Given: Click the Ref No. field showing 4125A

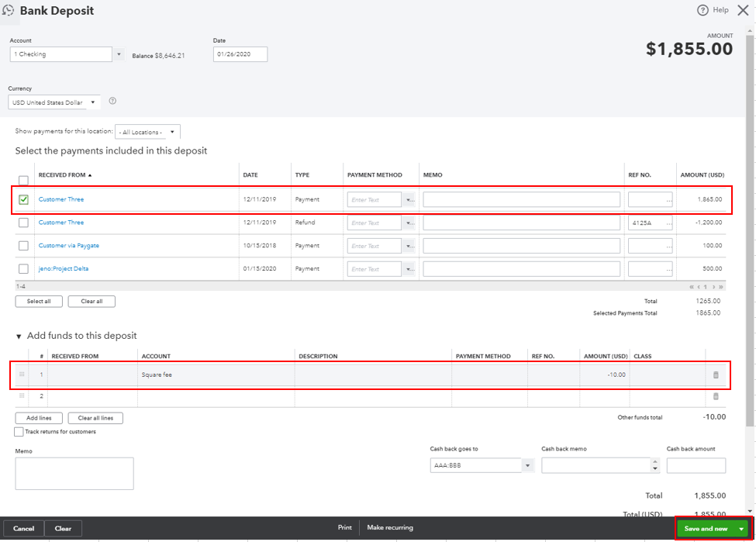Looking at the screenshot, I should pyautogui.click(x=650, y=223).
